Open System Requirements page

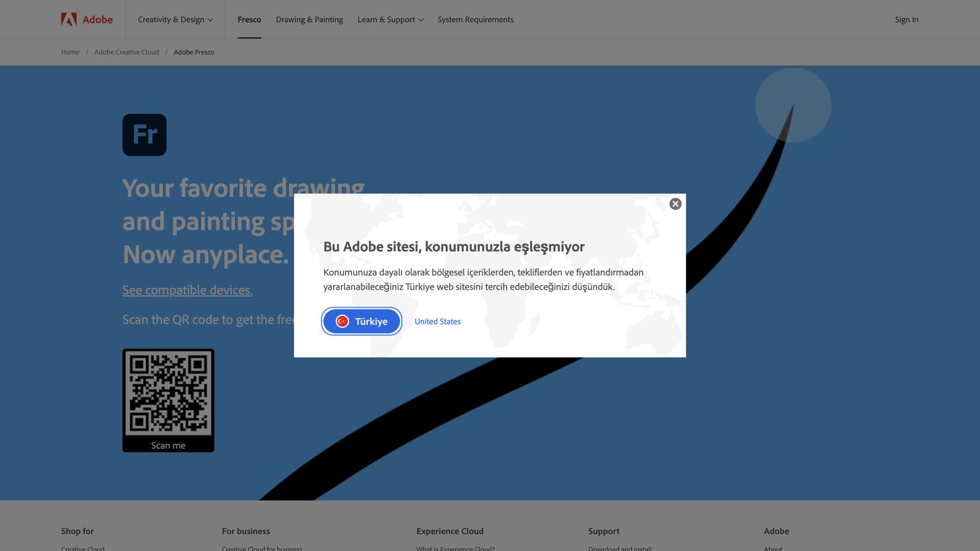pyautogui.click(x=475, y=19)
